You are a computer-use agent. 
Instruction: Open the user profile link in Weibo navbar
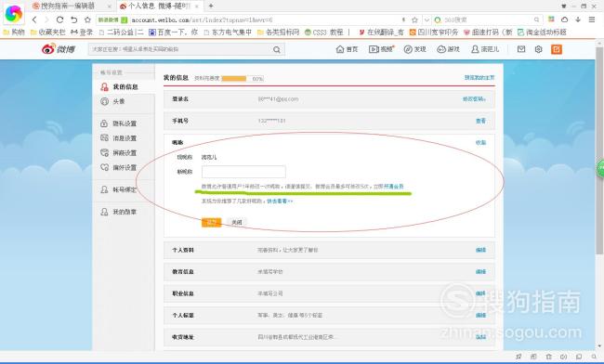click(x=485, y=49)
